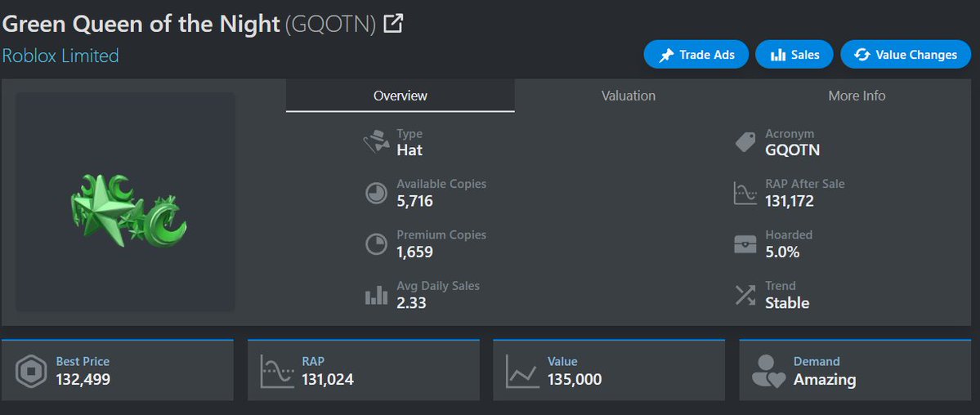Screen dimensions: 980x415
Task: Click the Green Queen of the Night title
Action: click(x=141, y=24)
